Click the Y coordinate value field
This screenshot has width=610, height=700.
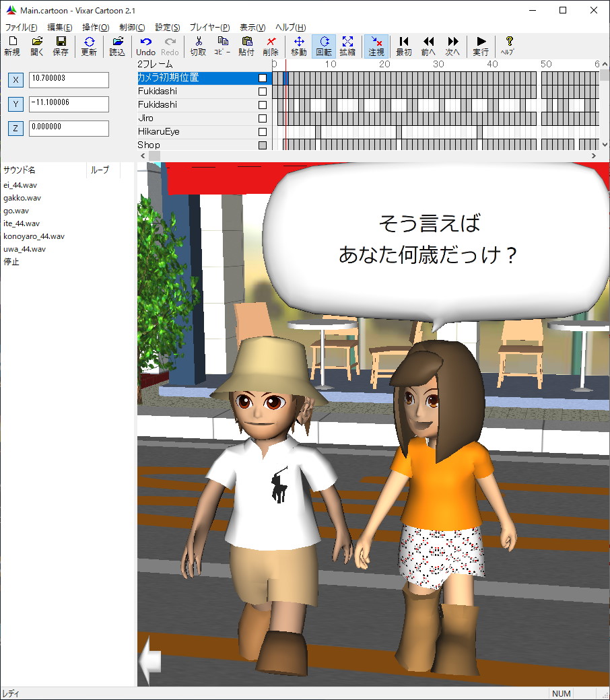point(69,104)
